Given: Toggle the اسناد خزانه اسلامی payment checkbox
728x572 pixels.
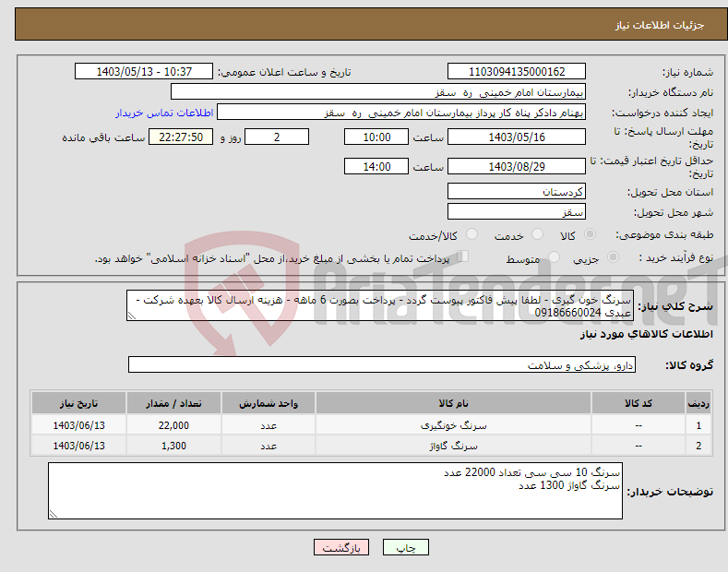Looking at the screenshot, I should coord(463,256).
